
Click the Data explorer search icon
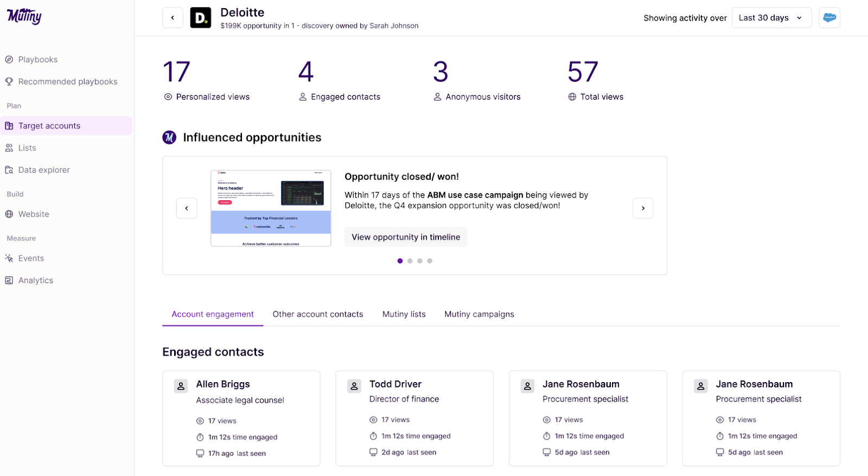tap(9, 170)
